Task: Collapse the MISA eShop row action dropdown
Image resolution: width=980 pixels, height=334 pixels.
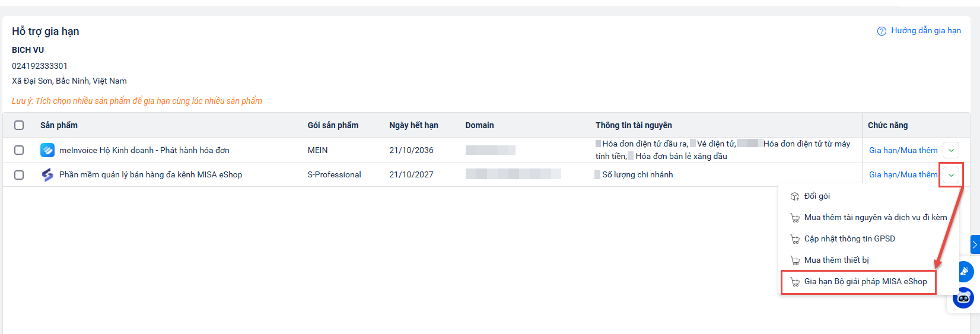Action: click(951, 175)
